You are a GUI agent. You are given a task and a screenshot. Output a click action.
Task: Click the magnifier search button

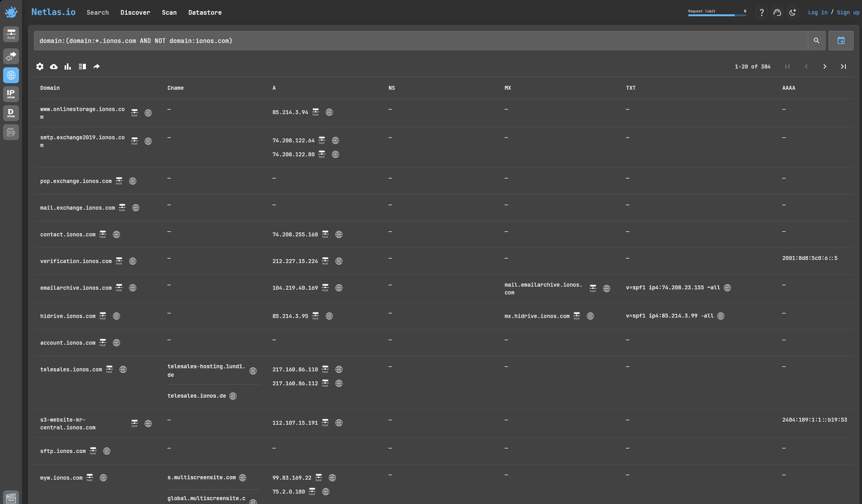click(x=816, y=41)
